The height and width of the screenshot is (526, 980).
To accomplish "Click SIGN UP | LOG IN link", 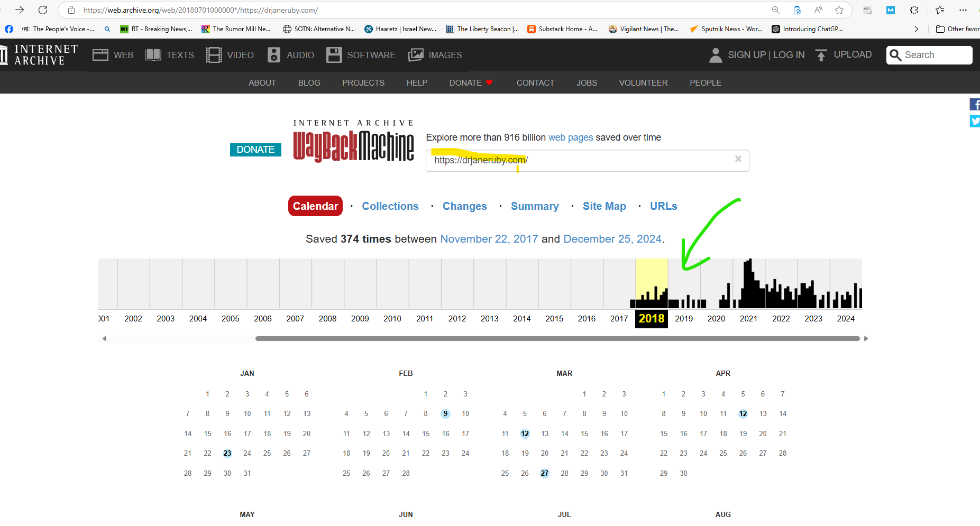I will pos(766,55).
